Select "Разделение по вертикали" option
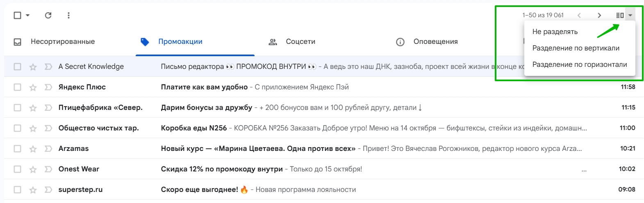Screen dimensions: 644x203 (576, 48)
